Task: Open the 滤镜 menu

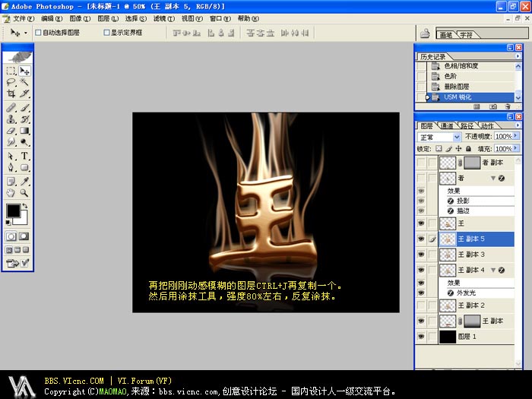Action: (159, 17)
